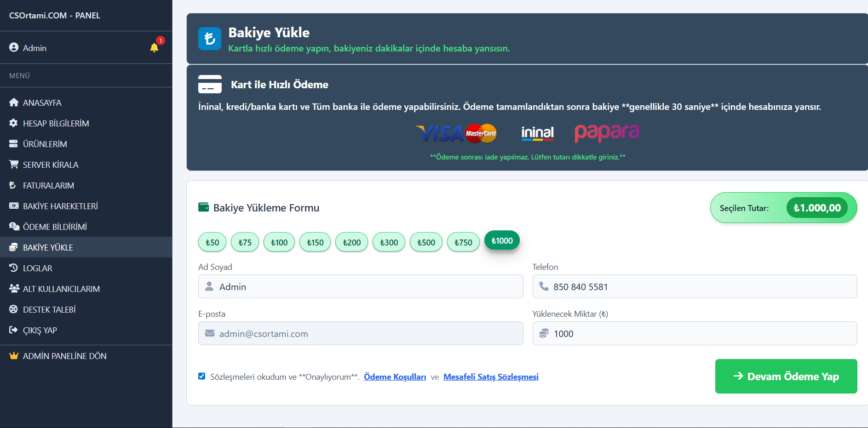Select the ₺50 amount option
The image size is (868, 428).
point(212,241)
